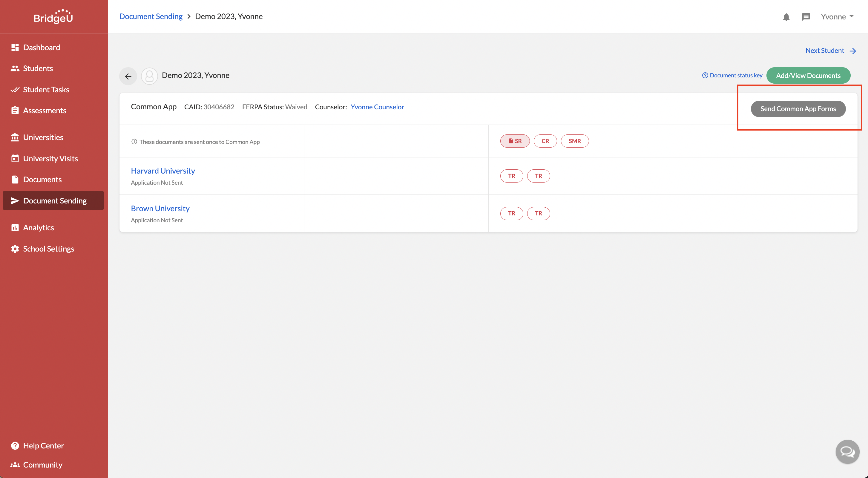Click first TR badge for Harvard University
This screenshot has height=478, width=868.
(511, 176)
